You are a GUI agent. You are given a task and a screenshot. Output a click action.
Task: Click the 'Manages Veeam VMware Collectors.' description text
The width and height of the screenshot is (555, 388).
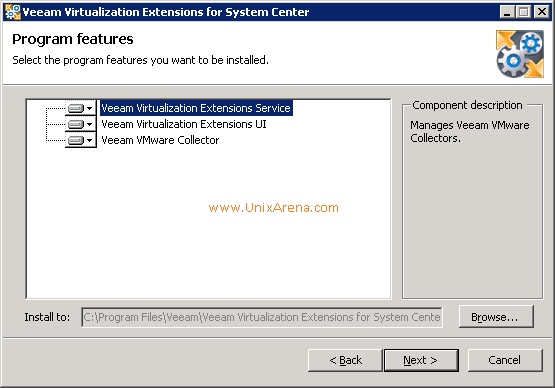click(x=470, y=131)
